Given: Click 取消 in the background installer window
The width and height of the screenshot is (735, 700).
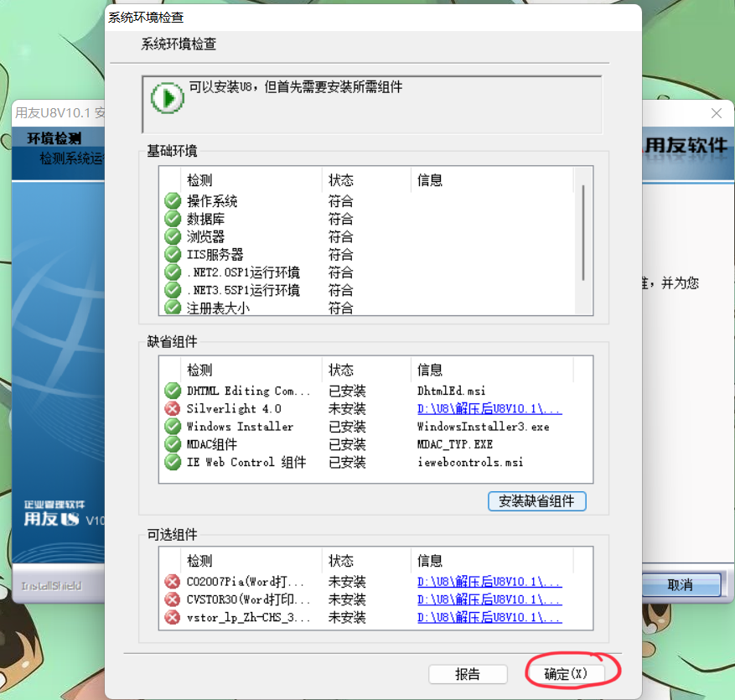Looking at the screenshot, I should click(x=681, y=584).
